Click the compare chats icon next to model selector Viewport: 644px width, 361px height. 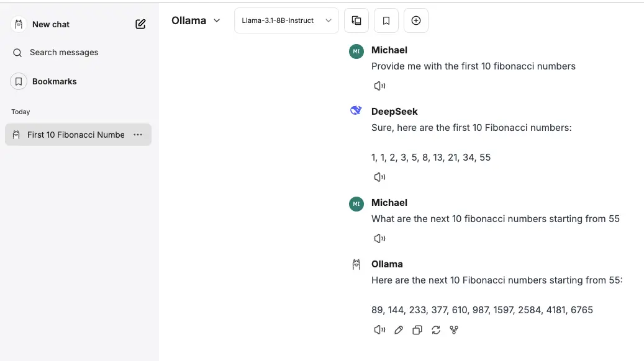pyautogui.click(x=356, y=20)
